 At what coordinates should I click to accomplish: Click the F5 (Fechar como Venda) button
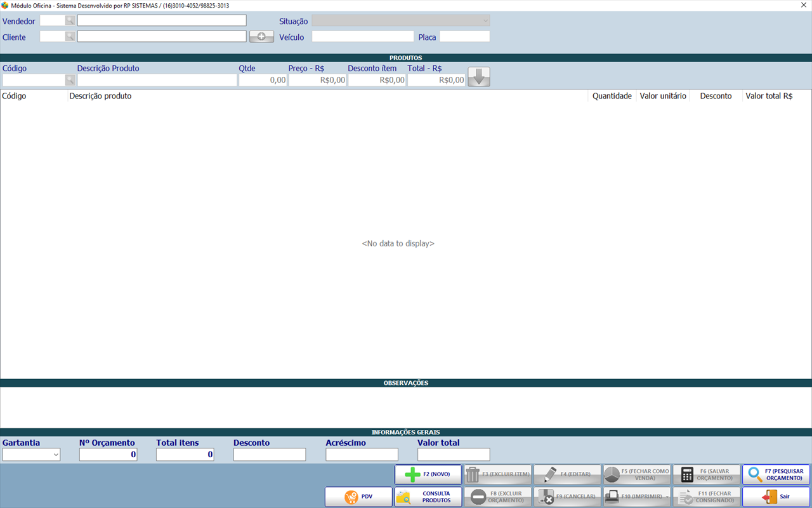pyautogui.click(x=637, y=474)
